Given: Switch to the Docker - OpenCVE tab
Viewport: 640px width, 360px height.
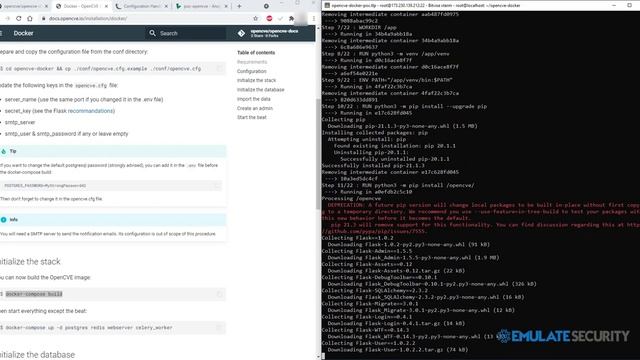Looking at the screenshot, I should [x=81, y=6].
